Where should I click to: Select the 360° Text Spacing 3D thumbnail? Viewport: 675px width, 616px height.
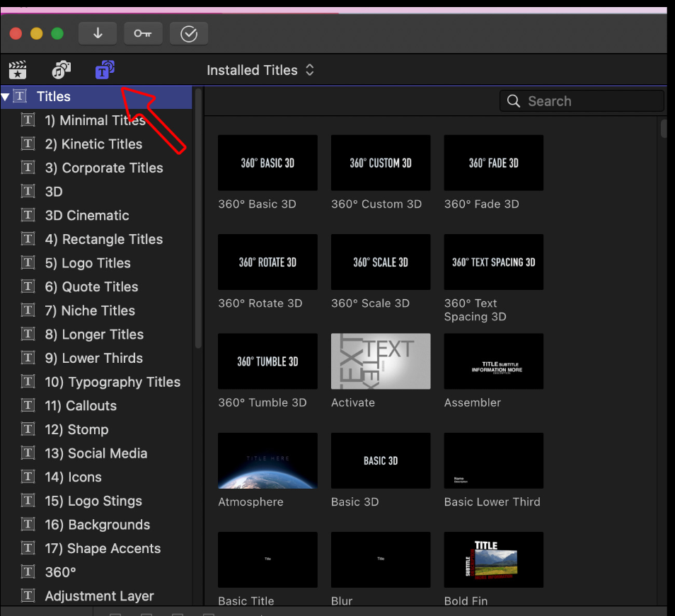(x=494, y=262)
